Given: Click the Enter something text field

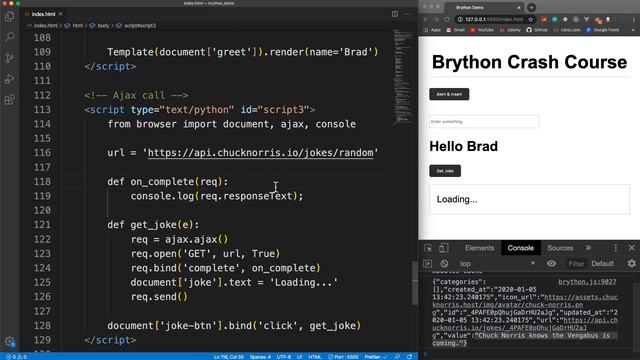Looking at the screenshot, I should click(484, 122).
